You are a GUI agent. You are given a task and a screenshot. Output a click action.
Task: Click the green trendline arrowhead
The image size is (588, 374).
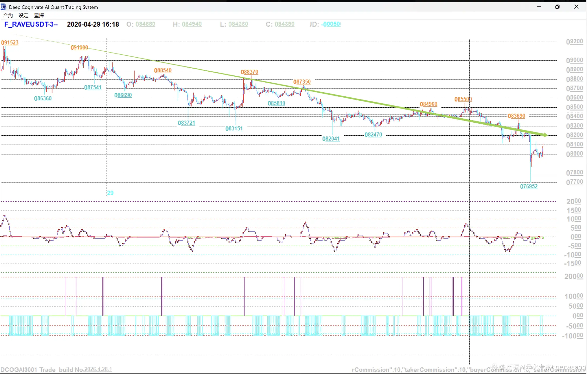click(546, 135)
